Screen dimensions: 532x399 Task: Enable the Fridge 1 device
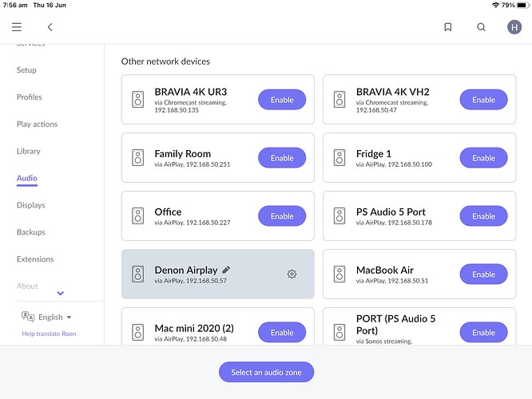pos(483,158)
